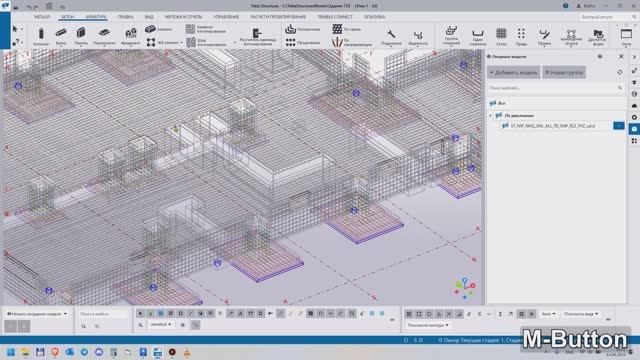Click the Help question-mark icon in title bar
640x360 pixels.
coord(565,6)
